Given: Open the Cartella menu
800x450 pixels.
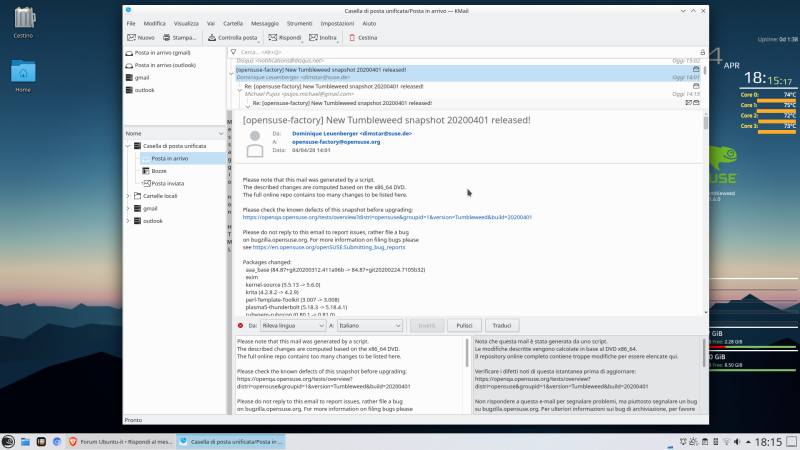Looking at the screenshot, I should 233,23.
